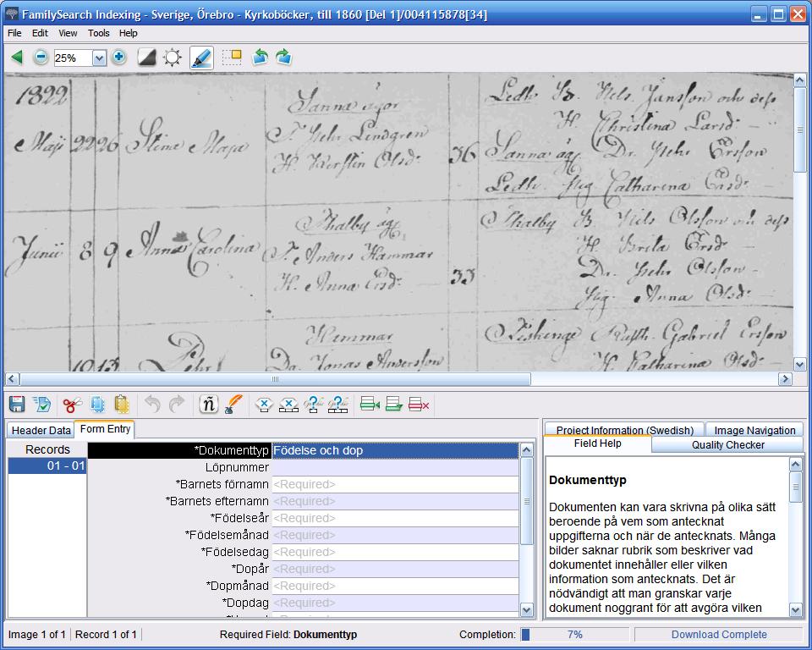Rotate the image clockwise
Image resolution: width=812 pixels, height=650 pixels.
pos(283,58)
